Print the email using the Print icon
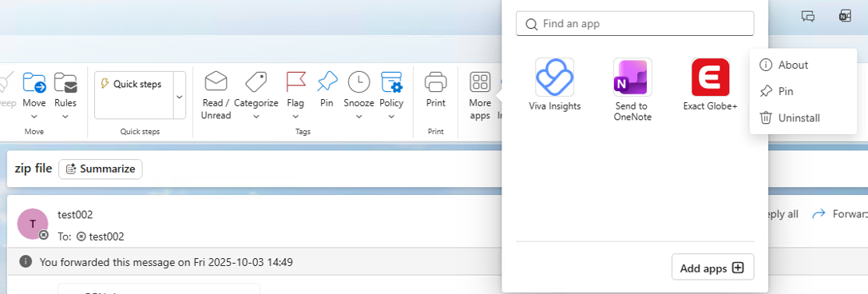Viewport: 868px width, 294px height. click(x=436, y=82)
